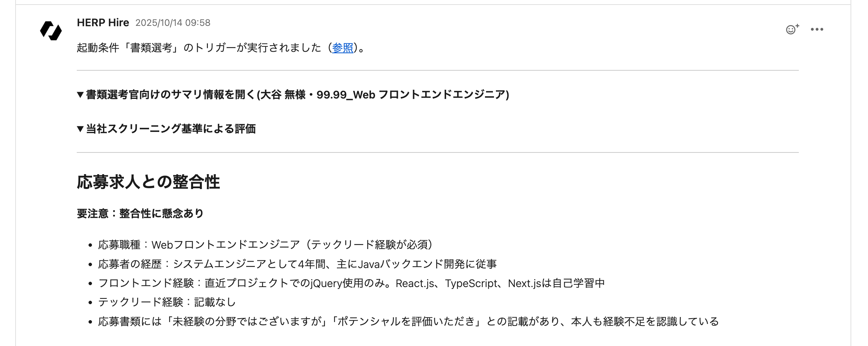Click the テックリード経験：記載なし bullet
868x346 pixels.
click(167, 302)
